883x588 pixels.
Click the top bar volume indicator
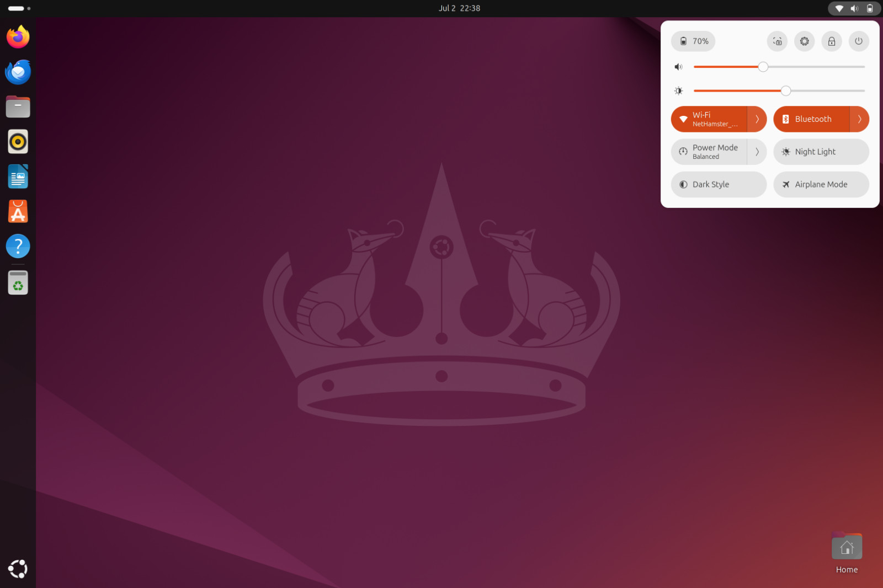tap(854, 8)
